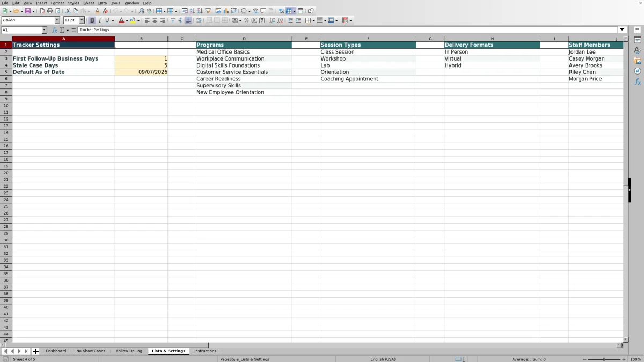Image resolution: width=644 pixels, height=362 pixels.
Task: Click the Clone Formatting paintbrush icon
Action: tap(97, 11)
